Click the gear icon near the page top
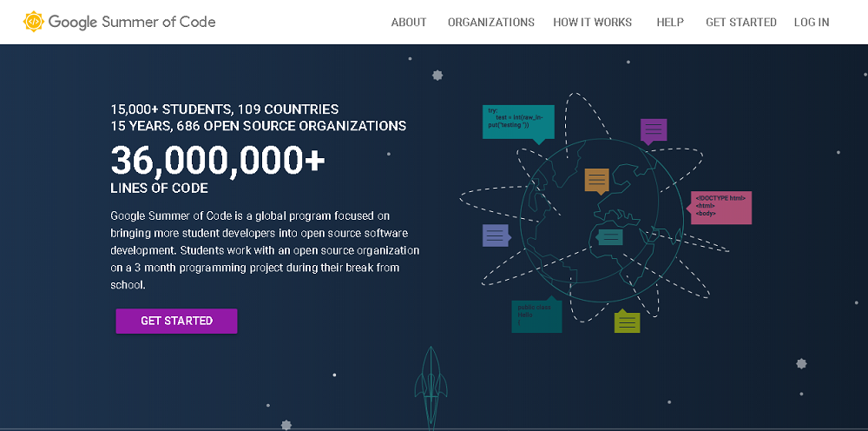This screenshot has width=868, height=431. 437,76
